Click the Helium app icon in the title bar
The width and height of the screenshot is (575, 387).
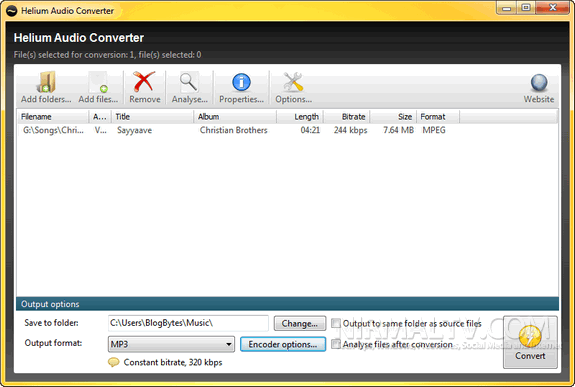coord(12,11)
